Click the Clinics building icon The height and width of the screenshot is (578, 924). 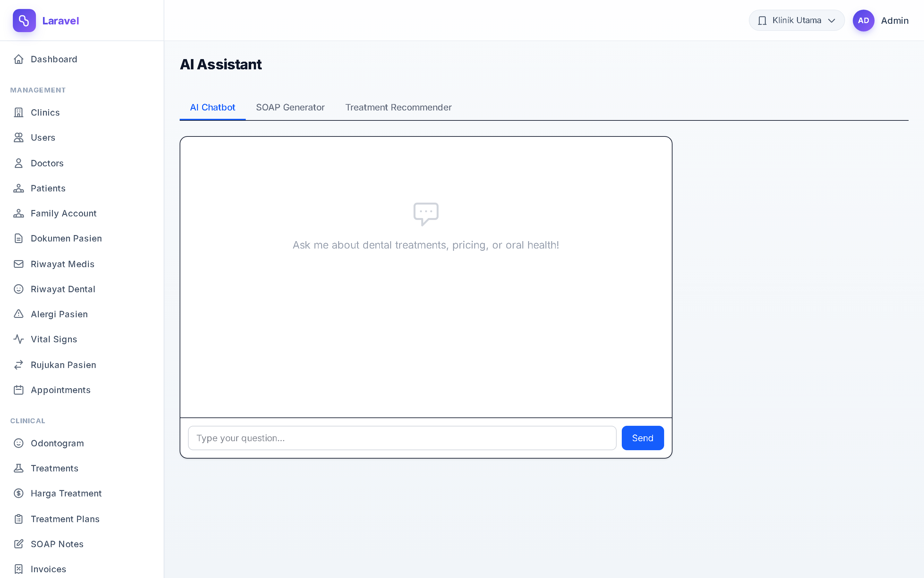19,112
